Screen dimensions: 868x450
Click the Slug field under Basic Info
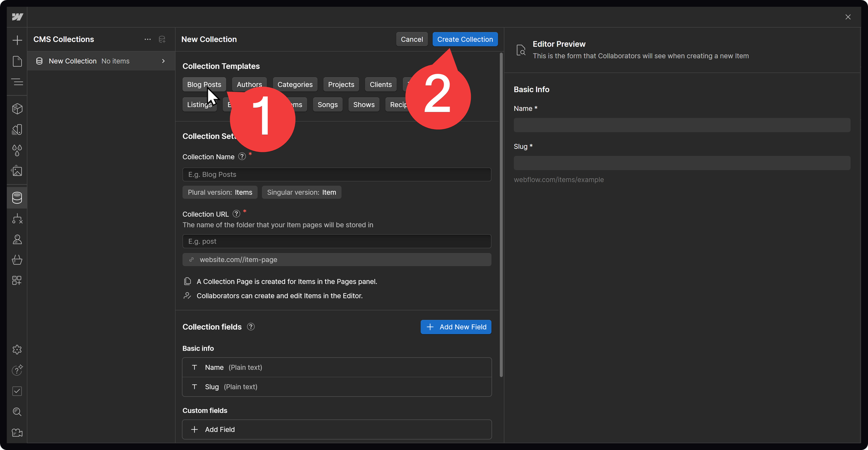coord(682,163)
